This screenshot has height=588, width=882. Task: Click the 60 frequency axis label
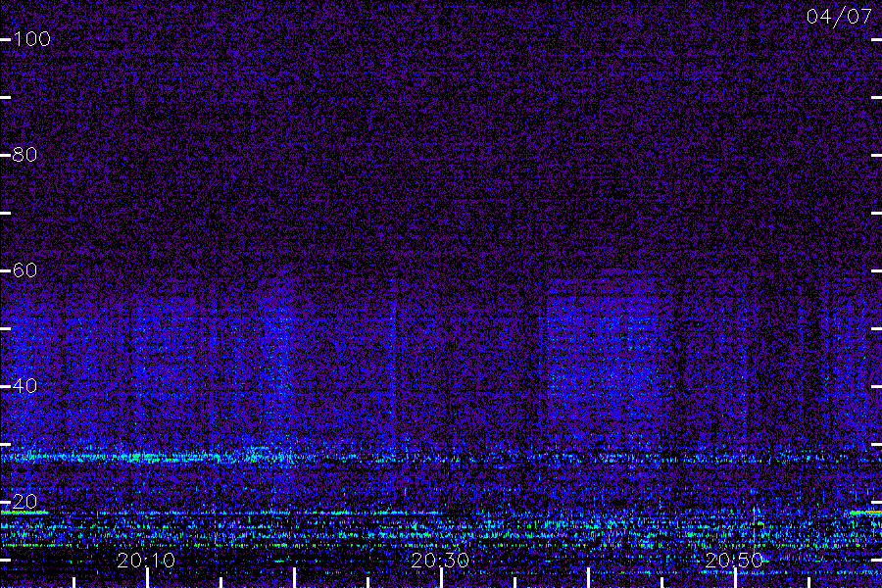pos(24,270)
